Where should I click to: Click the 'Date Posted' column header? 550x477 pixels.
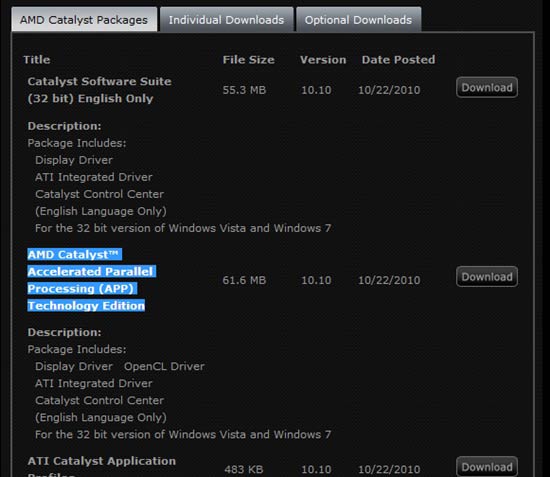click(398, 60)
